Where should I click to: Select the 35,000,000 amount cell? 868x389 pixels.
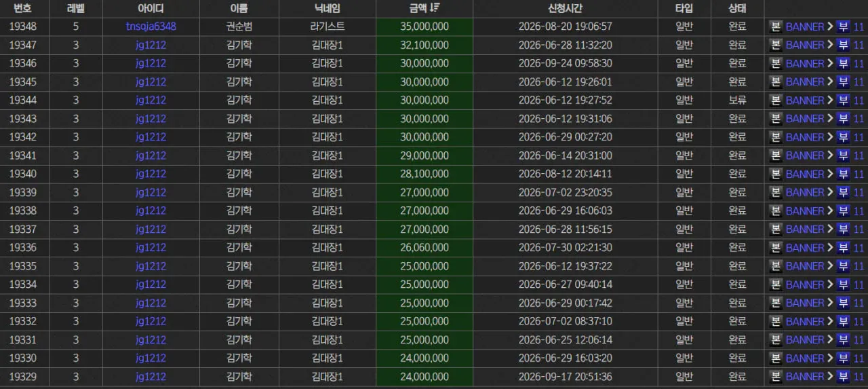pyautogui.click(x=425, y=26)
